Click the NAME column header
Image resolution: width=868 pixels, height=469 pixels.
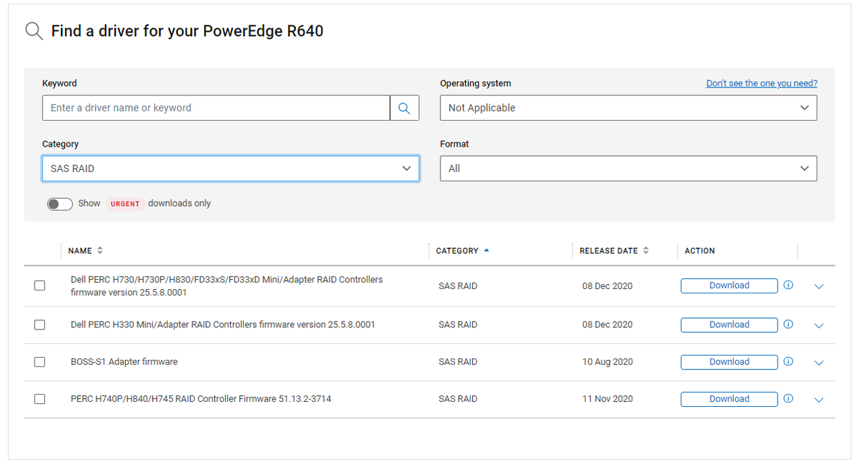coord(80,251)
